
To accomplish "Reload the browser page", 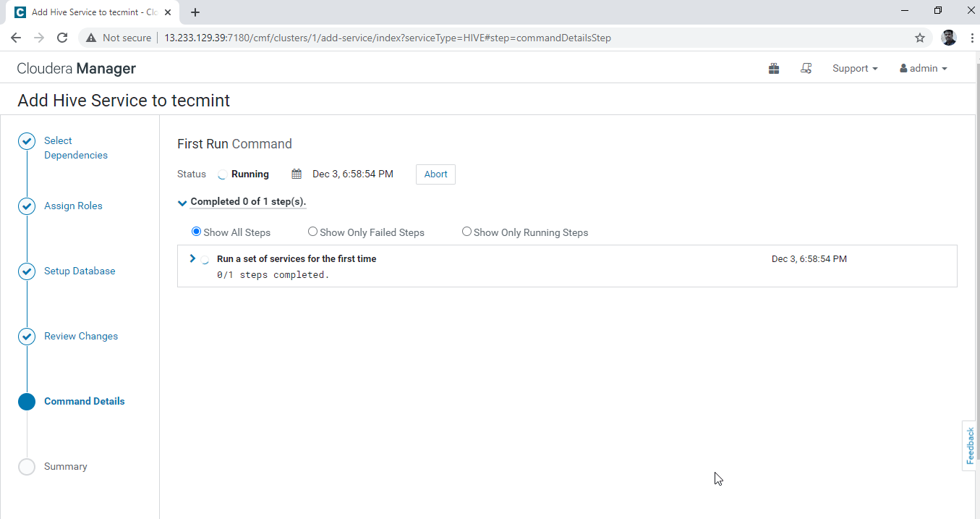I will tap(62, 38).
